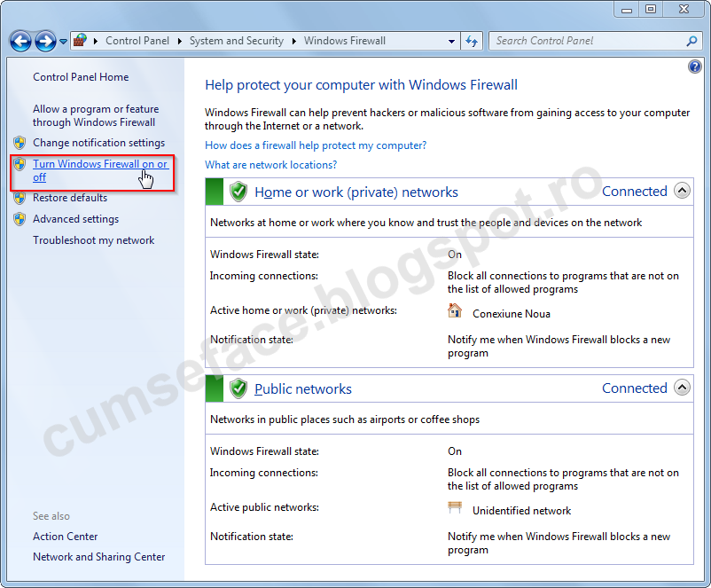Click house icon beside Conexiune Noua
Viewport: 711px width, 588px height.
(455, 310)
